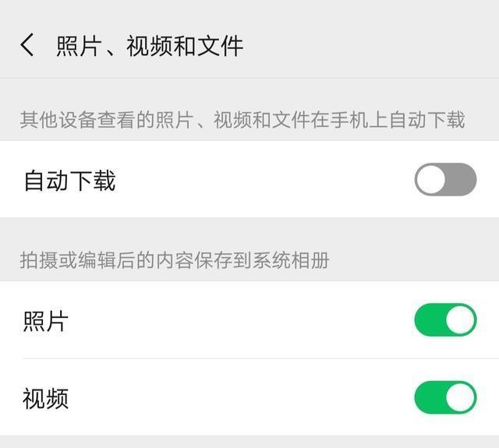Click empty space in the 自动下载 row
This screenshot has height=448, width=499.
265,181
